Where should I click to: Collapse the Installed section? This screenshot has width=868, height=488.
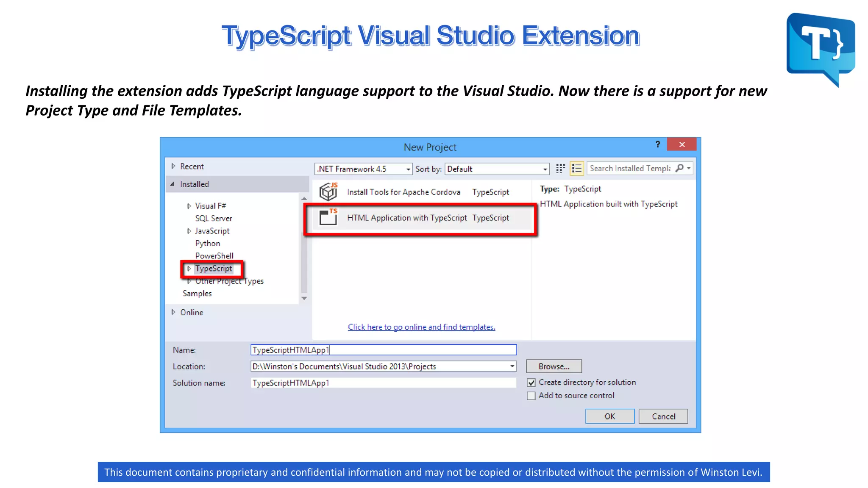point(172,184)
